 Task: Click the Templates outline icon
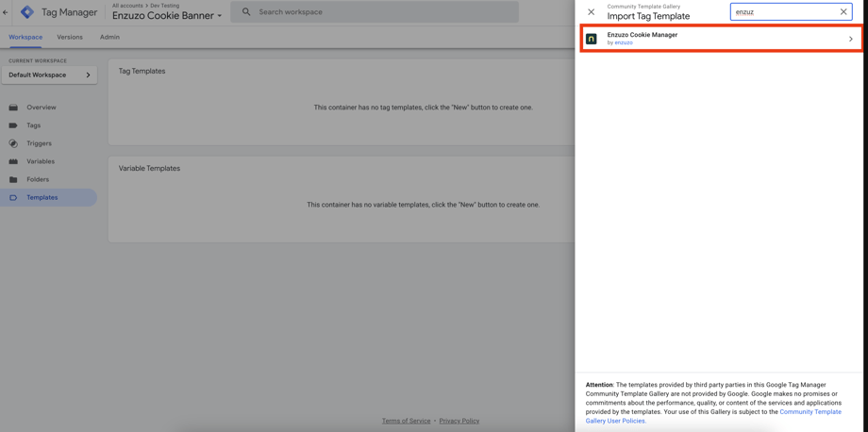(14, 197)
